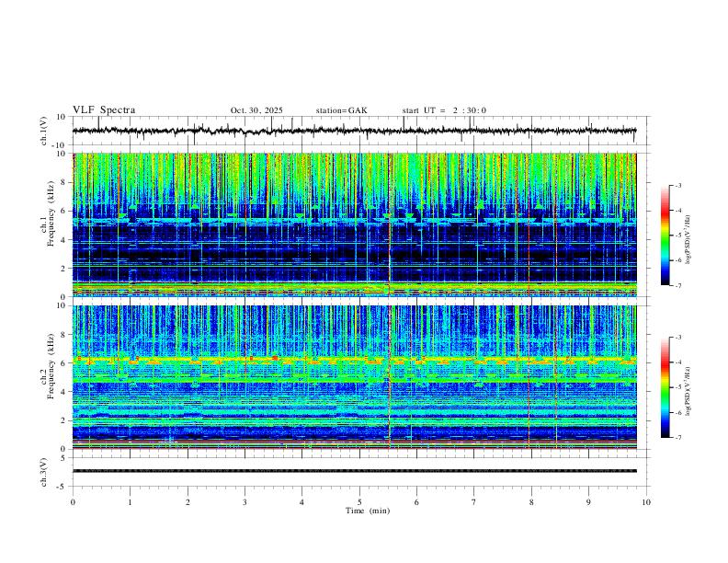Click the "-3" tick on upper colorbar
This screenshot has width=728, height=563.
click(677, 185)
